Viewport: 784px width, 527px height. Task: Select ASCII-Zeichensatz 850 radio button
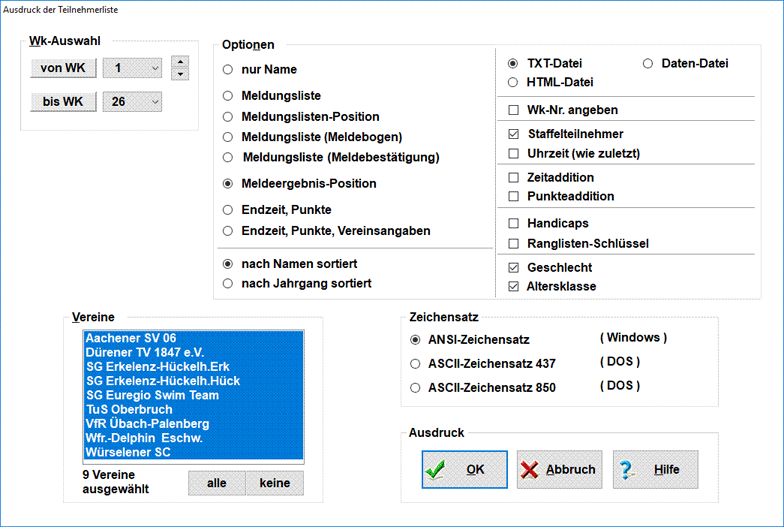pos(416,387)
